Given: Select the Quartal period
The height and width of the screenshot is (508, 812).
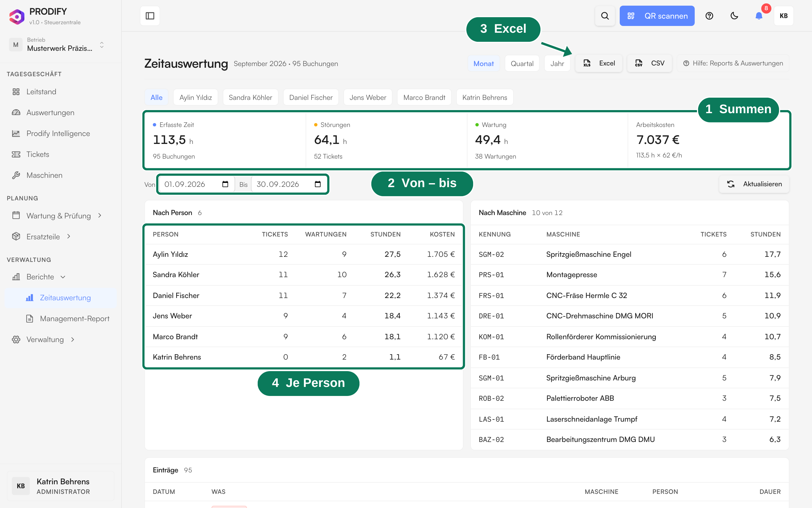Looking at the screenshot, I should (x=522, y=63).
